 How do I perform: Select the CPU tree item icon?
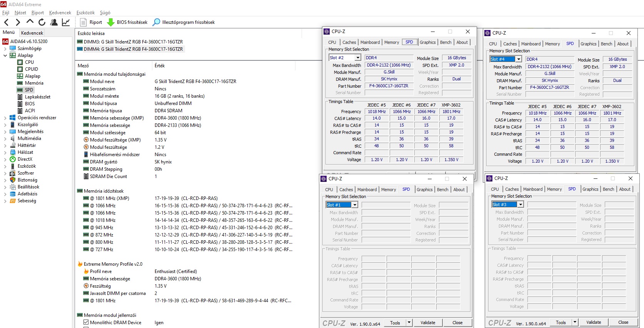20,62
